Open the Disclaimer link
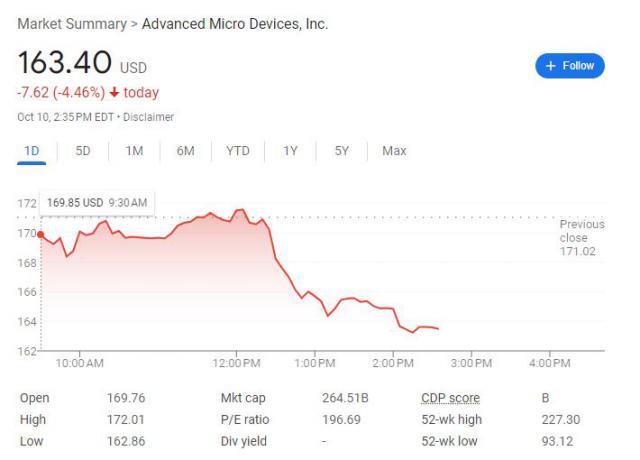The width and height of the screenshot is (640, 460). coord(148,117)
